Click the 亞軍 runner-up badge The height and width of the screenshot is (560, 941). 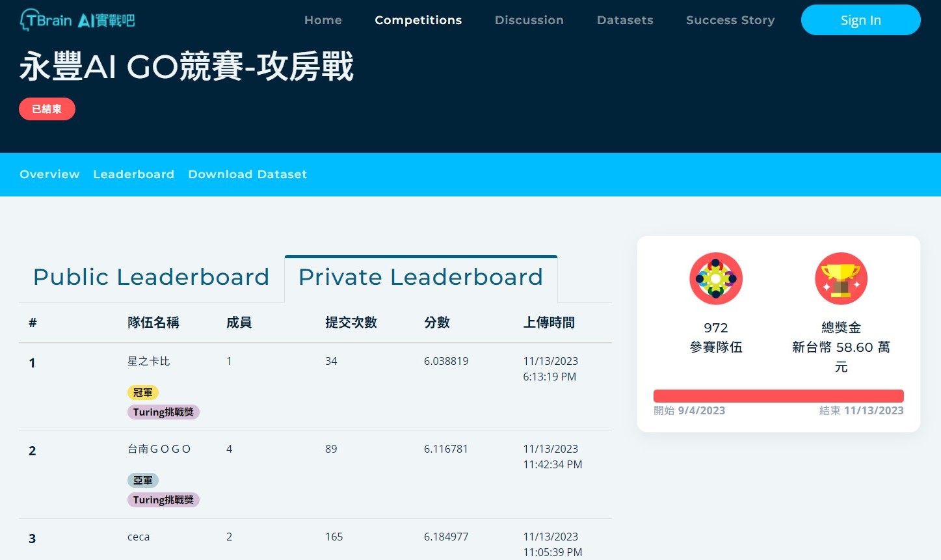(x=143, y=480)
